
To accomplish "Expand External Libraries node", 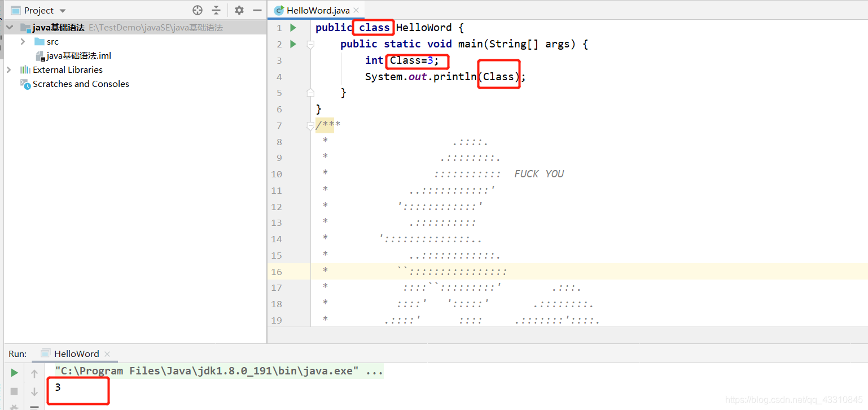I will [x=8, y=70].
